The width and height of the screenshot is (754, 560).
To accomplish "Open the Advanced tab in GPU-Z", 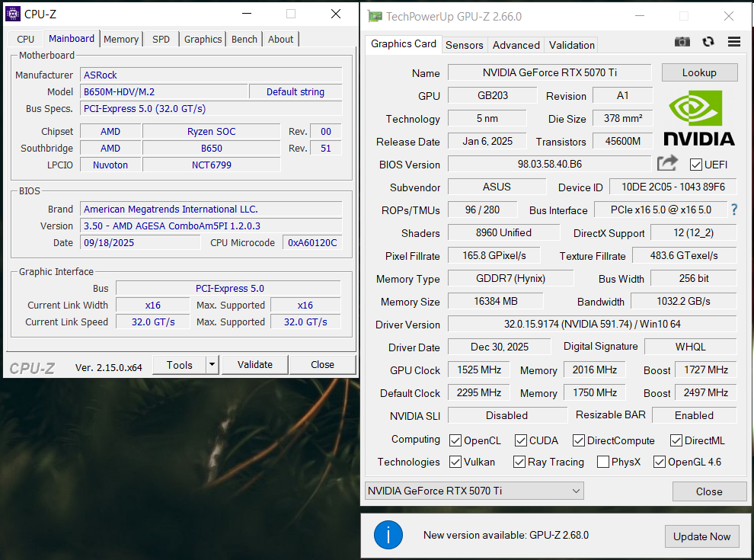I will 516,45.
